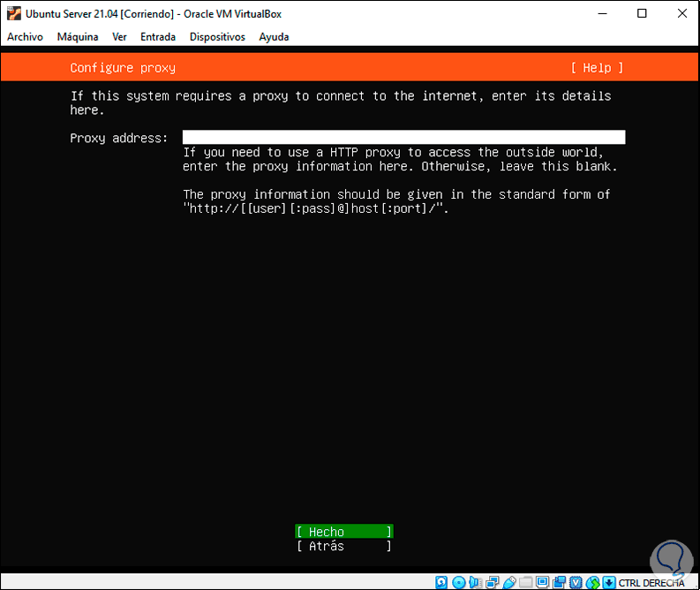The width and height of the screenshot is (700, 590).
Task: Click the mouse integration globe icon
Action: pyautogui.click(x=592, y=582)
